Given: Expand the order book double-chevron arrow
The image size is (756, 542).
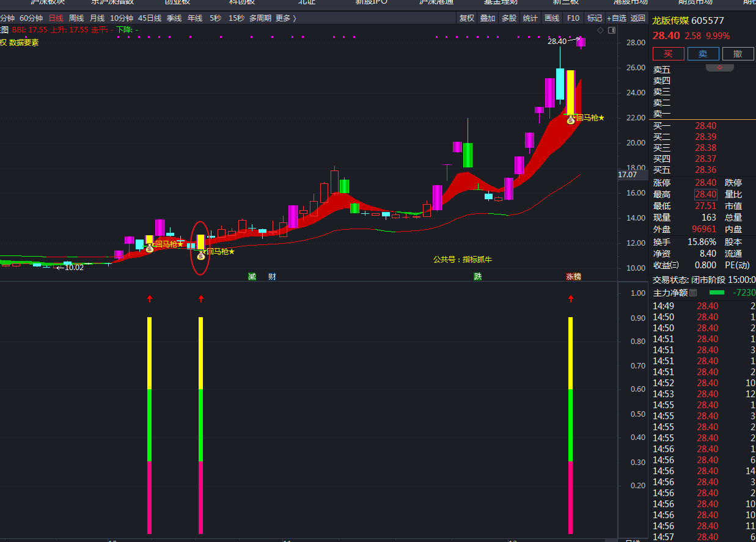Looking at the screenshot, I should tap(719, 67).
